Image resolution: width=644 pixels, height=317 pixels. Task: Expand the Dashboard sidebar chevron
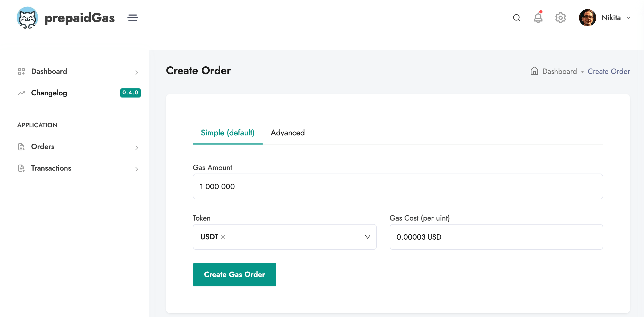[x=137, y=72]
